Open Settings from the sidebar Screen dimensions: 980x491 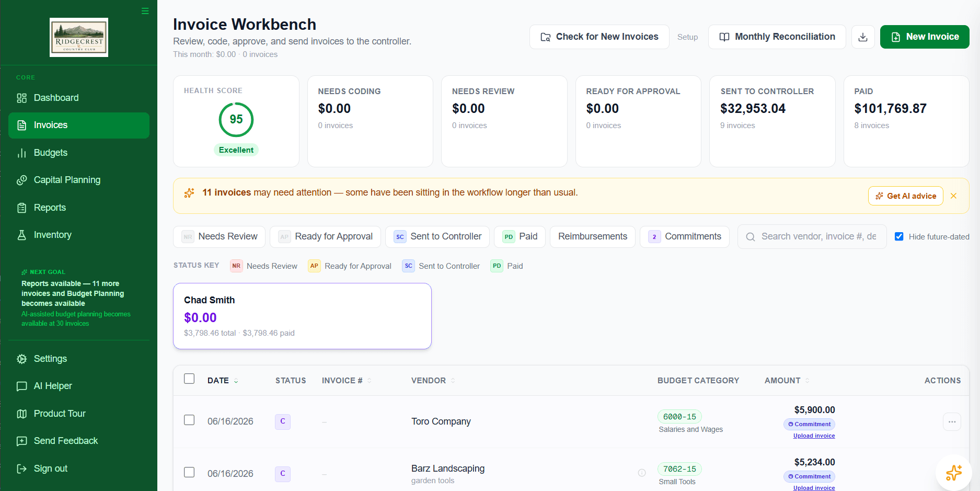(79, 359)
